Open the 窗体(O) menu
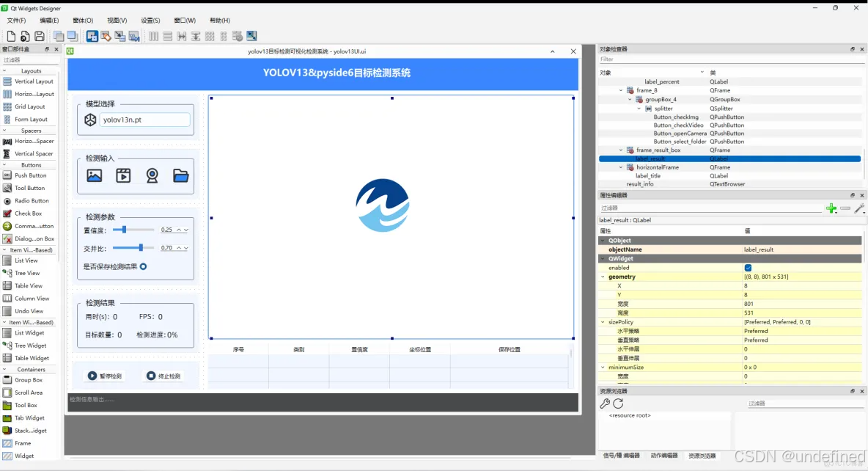This screenshot has width=868, height=471. point(83,21)
